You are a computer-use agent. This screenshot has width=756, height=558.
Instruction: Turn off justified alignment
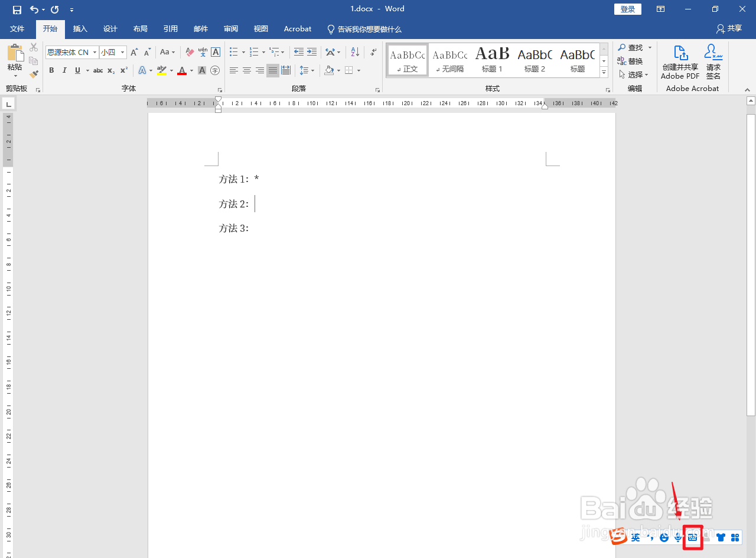272,70
